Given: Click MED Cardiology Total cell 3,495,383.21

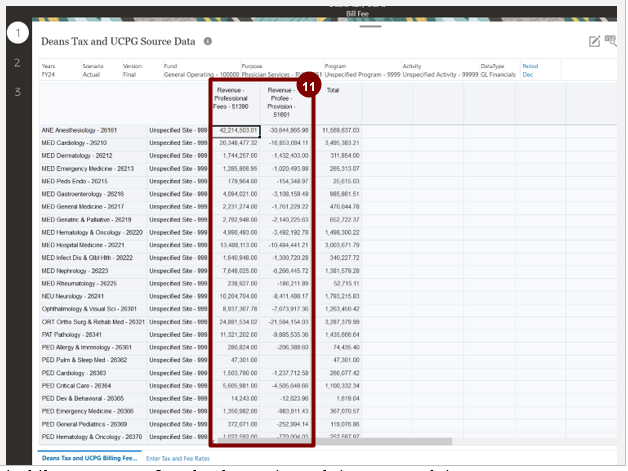Looking at the screenshot, I should pos(336,143).
